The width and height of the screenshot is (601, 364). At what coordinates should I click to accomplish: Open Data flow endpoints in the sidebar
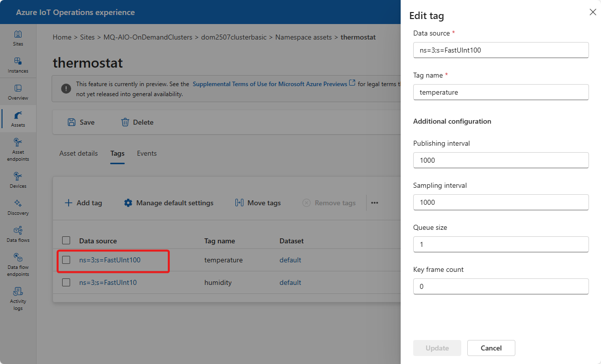click(18, 265)
